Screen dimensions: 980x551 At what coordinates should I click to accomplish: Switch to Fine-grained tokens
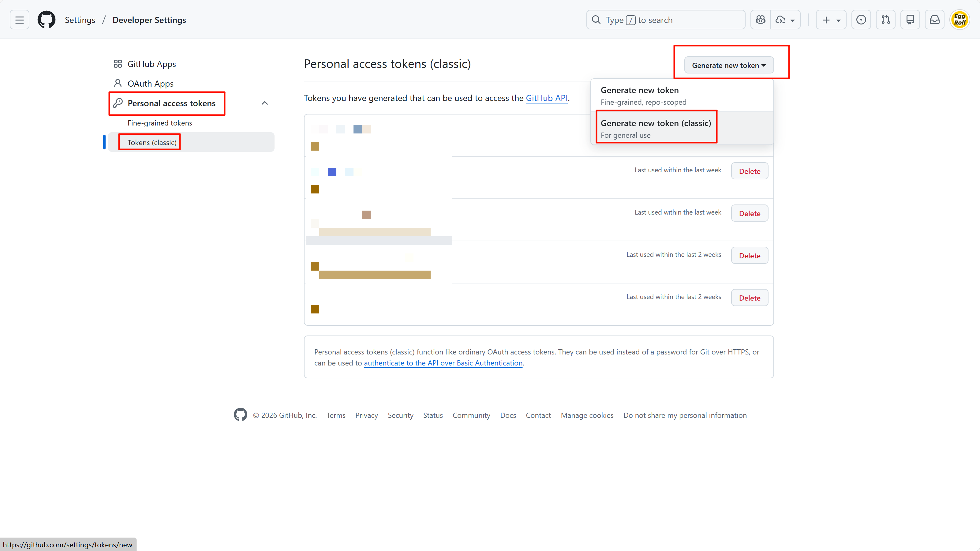159,122
